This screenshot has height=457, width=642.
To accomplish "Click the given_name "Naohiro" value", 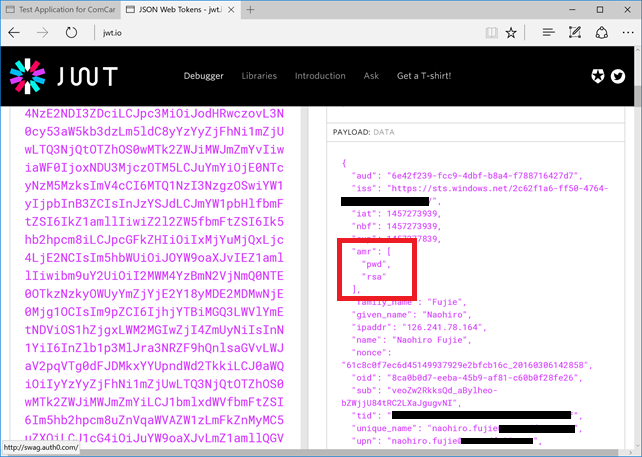I will (445, 315).
